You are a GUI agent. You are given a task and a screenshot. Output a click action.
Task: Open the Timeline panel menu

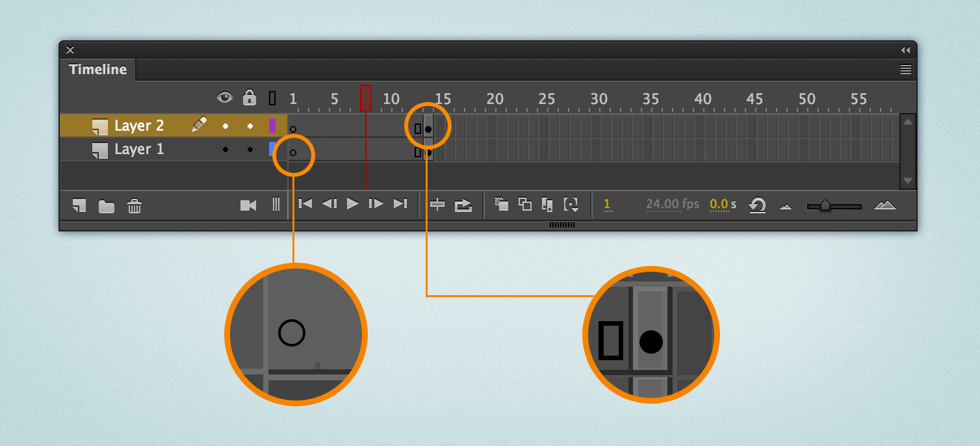(x=905, y=70)
